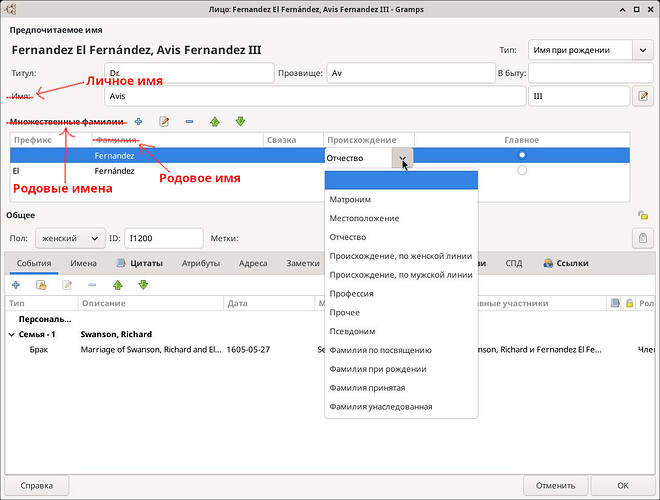
Task: Click the OK button
Action: tap(623, 486)
